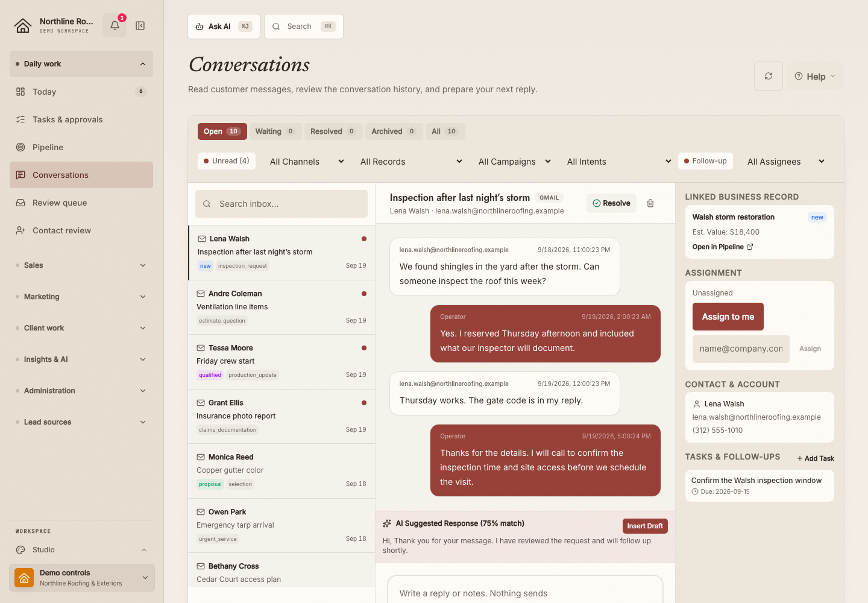868x603 pixels.
Task: Switch to the Archived tab
Action: pyautogui.click(x=394, y=131)
